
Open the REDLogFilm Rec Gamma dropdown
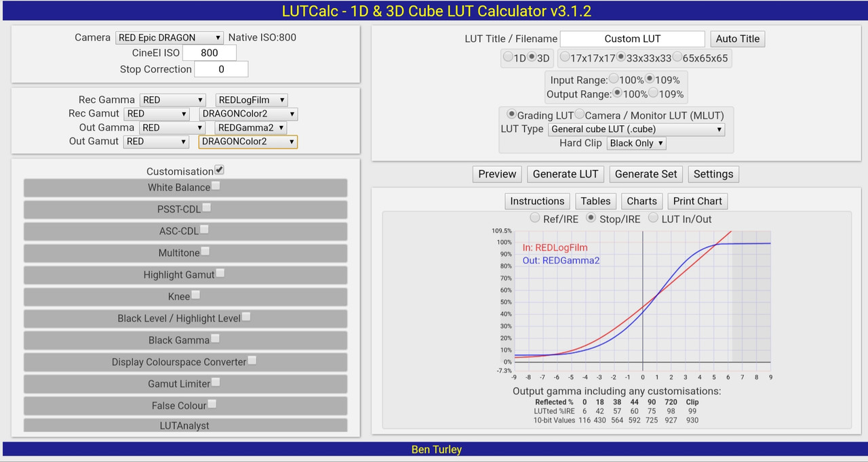[252, 100]
